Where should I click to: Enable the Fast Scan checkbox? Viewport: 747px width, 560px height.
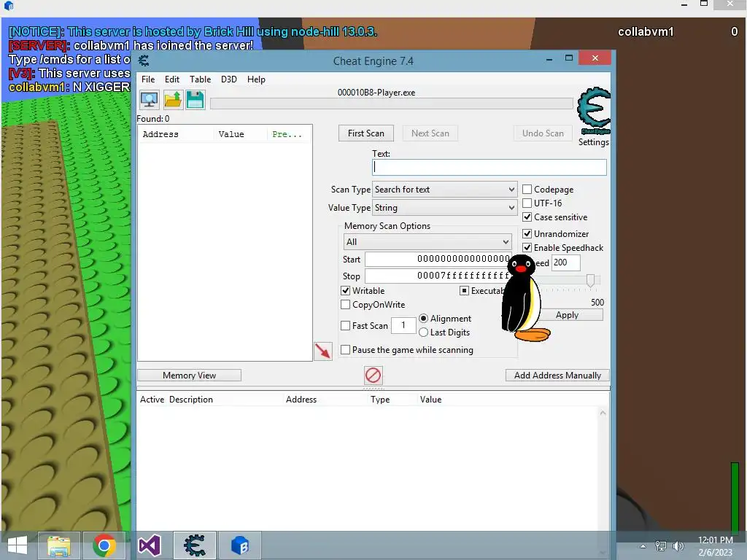pyautogui.click(x=345, y=326)
